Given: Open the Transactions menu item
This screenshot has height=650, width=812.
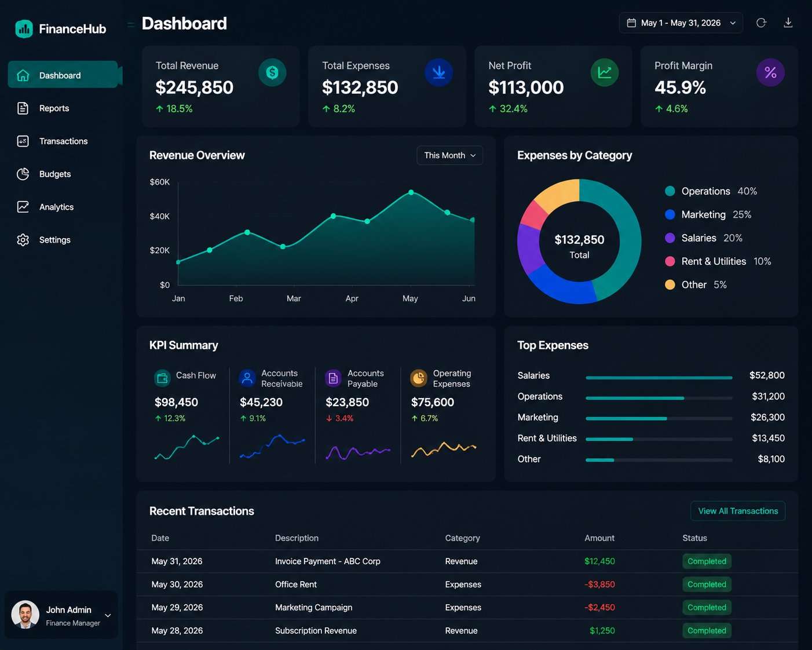Looking at the screenshot, I should click(63, 141).
